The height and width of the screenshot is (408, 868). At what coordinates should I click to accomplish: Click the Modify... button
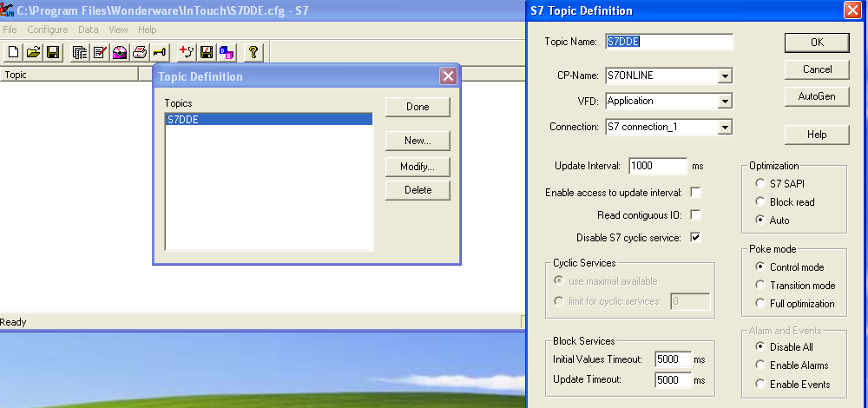[418, 167]
